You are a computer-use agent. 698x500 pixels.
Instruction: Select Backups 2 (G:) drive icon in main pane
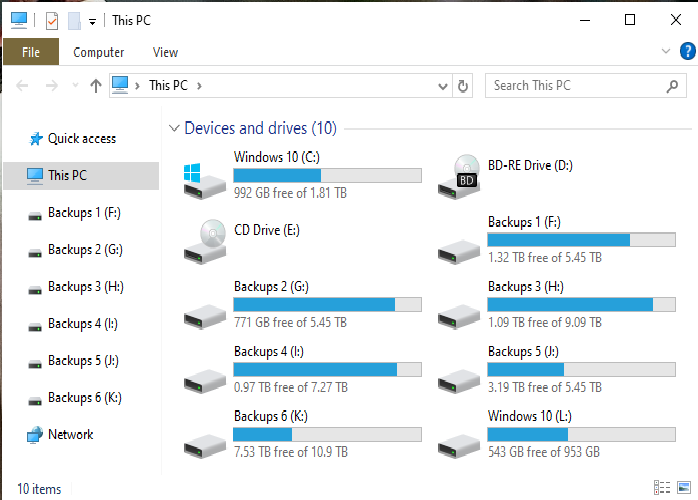click(205, 316)
